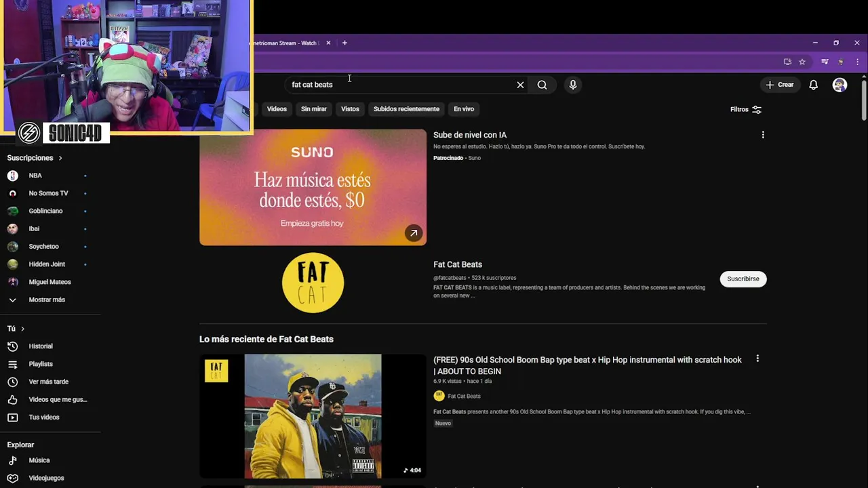Viewport: 868px width, 488px height.
Task: Open the ABOUT TO BEGIN video title
Action: 587,365
